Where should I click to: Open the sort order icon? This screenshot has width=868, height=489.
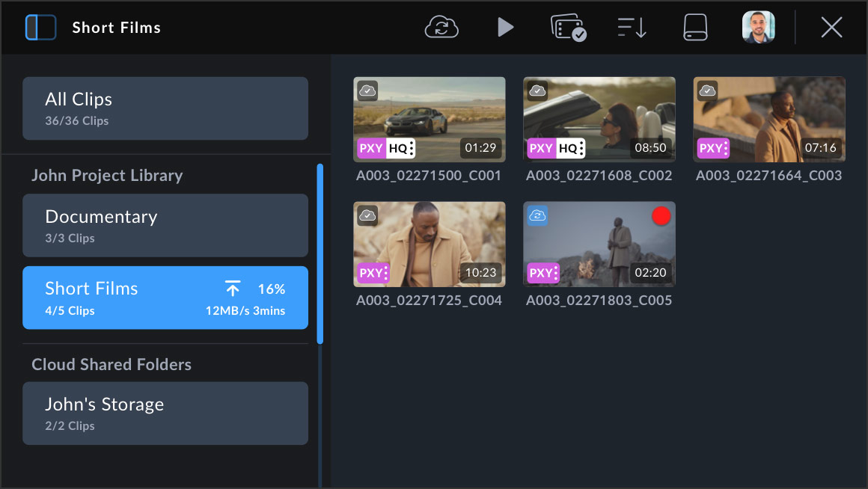pos(632,28)
